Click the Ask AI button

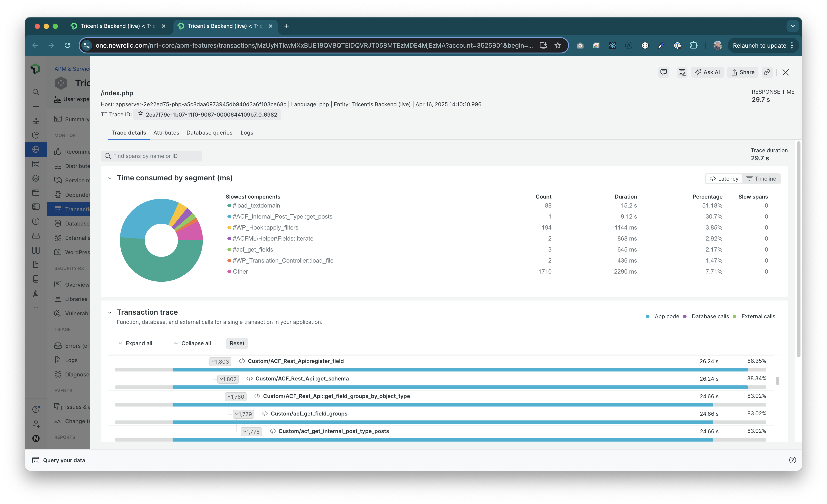[x=707, y=72]
